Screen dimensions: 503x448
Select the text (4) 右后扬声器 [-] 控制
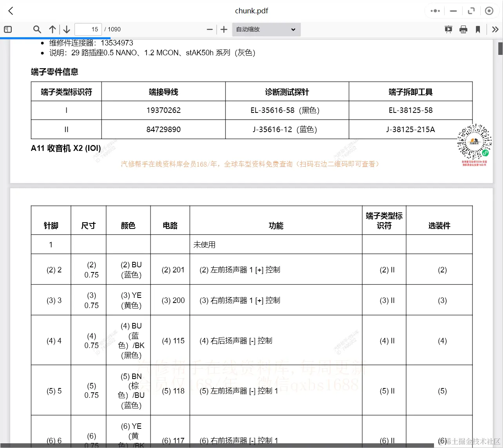coord(236,341)
